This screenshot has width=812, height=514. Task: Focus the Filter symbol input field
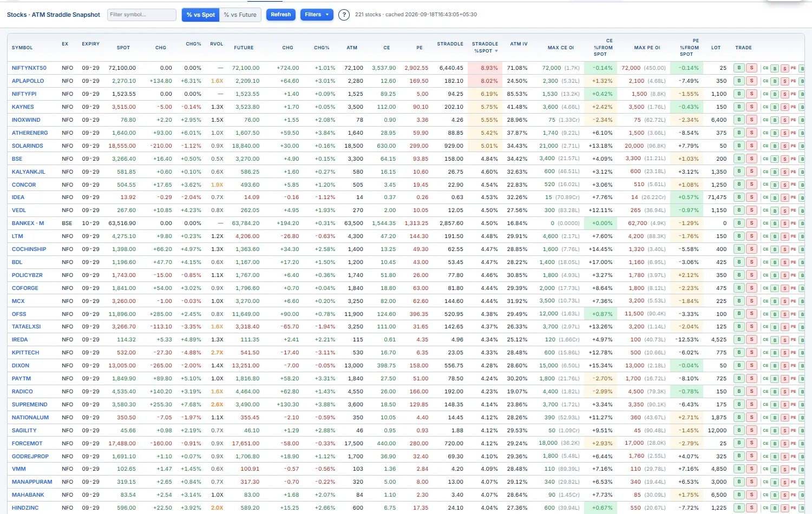click(x=142, y=15)
